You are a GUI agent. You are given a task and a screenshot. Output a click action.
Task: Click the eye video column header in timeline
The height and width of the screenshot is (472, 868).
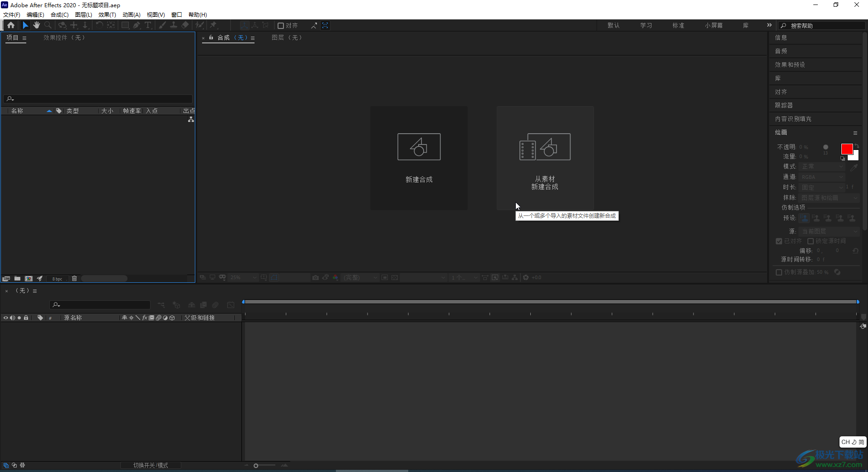(6, 318)
